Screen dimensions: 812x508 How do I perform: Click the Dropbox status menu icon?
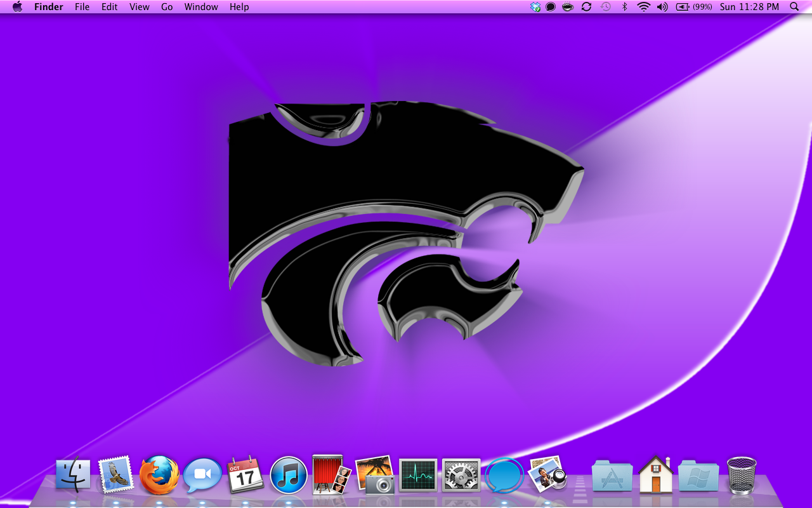535,7
